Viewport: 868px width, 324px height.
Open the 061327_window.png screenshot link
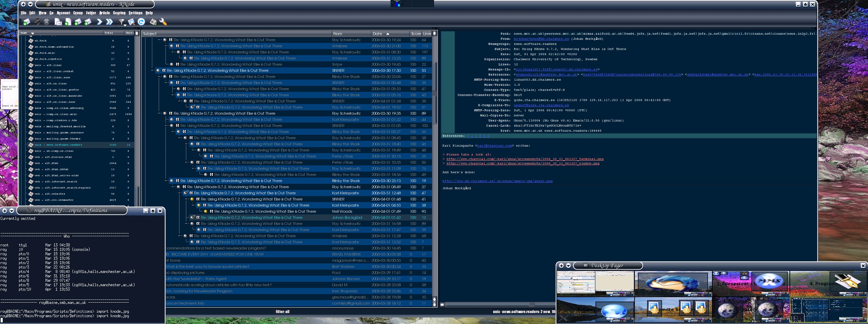[523, 163]
